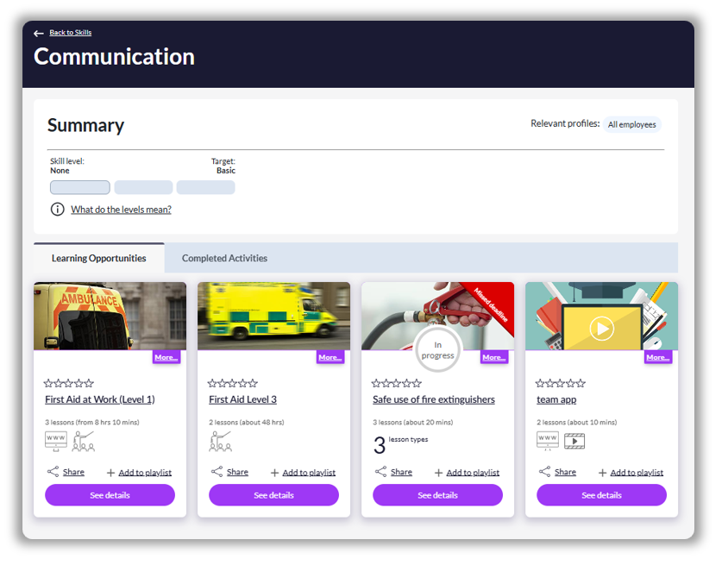Click the All employees profile tag
728x565 pixels.
631,125
